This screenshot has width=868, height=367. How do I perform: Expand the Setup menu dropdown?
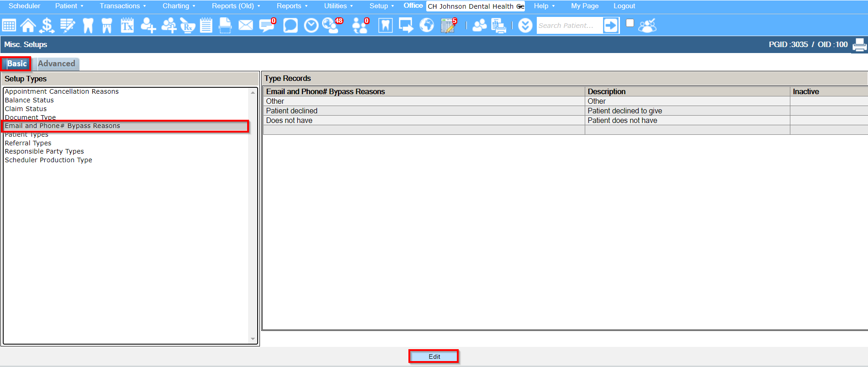381,6
